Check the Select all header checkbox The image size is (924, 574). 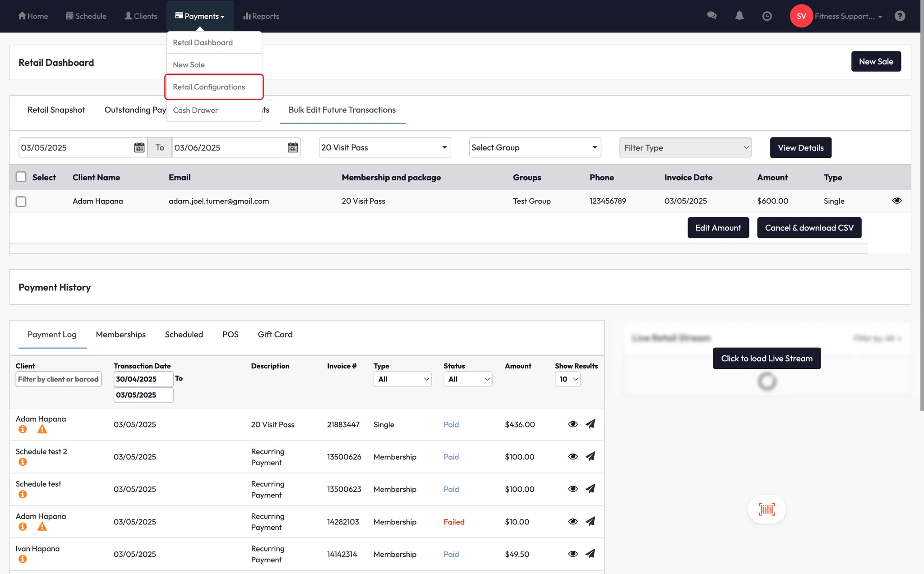tap(21, 177)
